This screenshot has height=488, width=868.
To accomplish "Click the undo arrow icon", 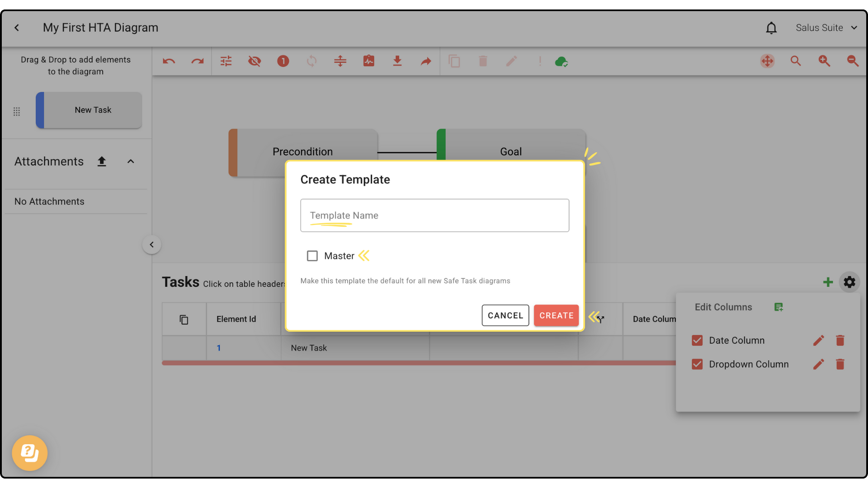I will (x=169, y=61).
